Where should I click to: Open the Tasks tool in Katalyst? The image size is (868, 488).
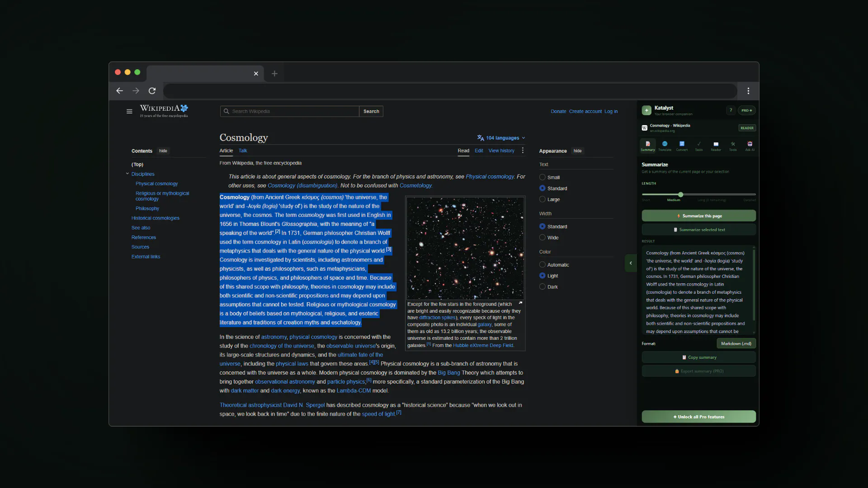[x=699, y=146]
